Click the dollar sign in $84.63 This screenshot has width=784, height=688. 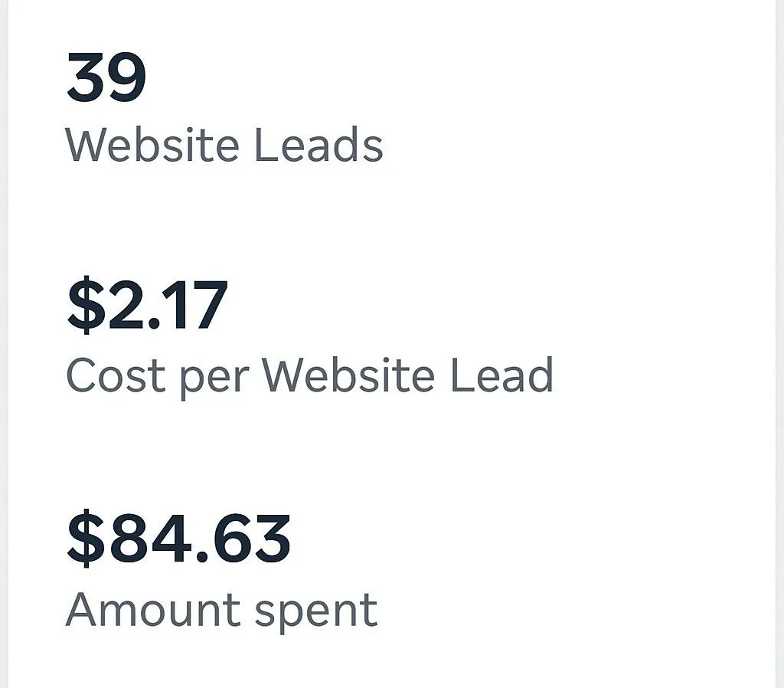pos(87,539)
